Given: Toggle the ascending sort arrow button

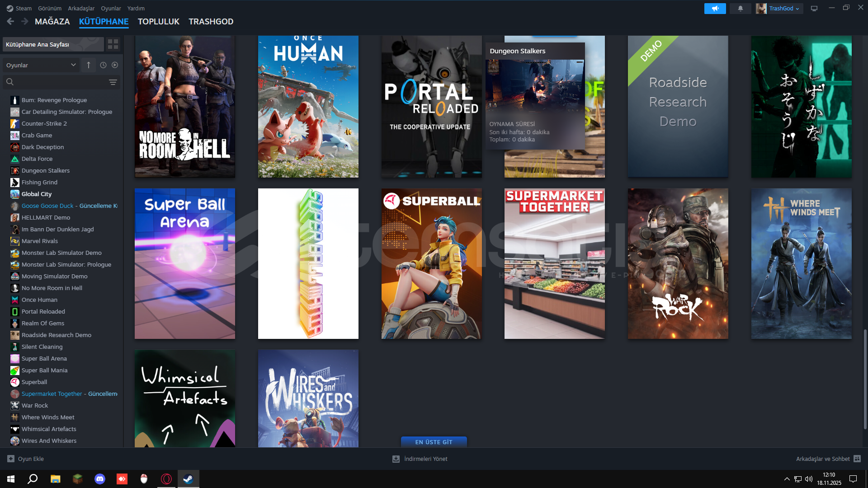Looking at the screenshot, I should (89, 65).
